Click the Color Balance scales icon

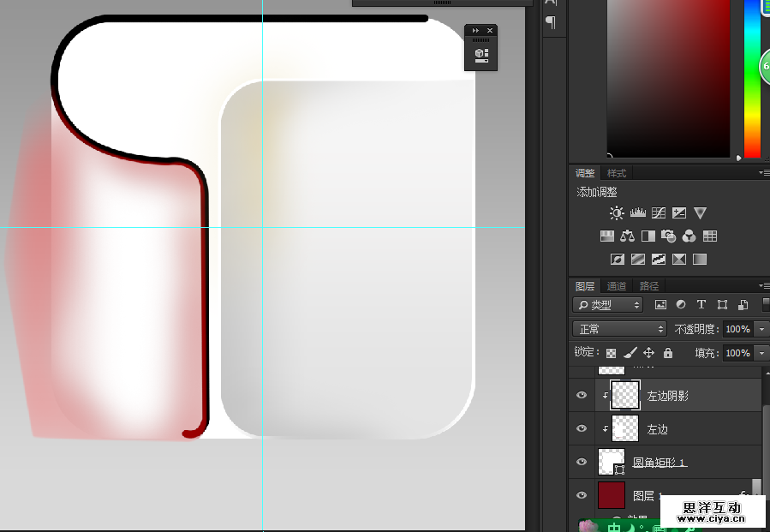[627, 236]
